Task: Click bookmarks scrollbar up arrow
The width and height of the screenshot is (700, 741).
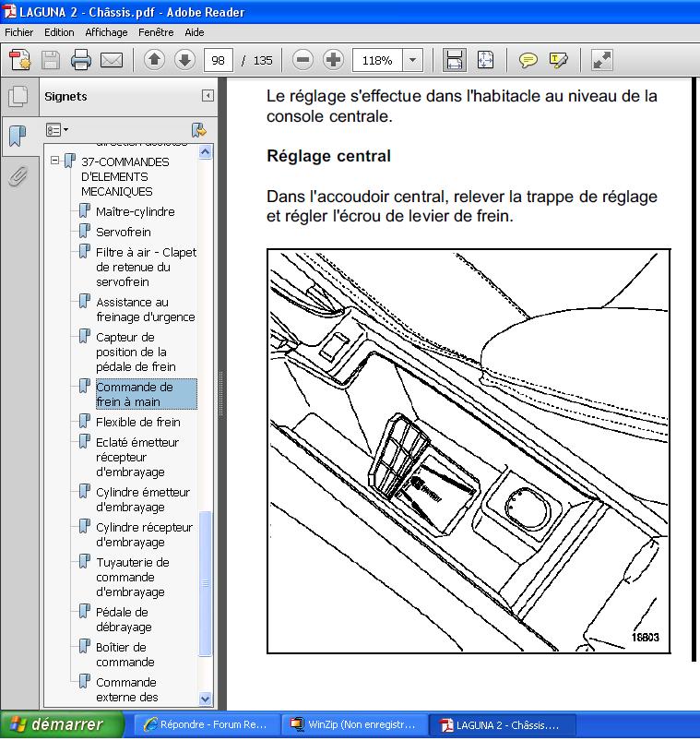Action: [x=205, y=152]
